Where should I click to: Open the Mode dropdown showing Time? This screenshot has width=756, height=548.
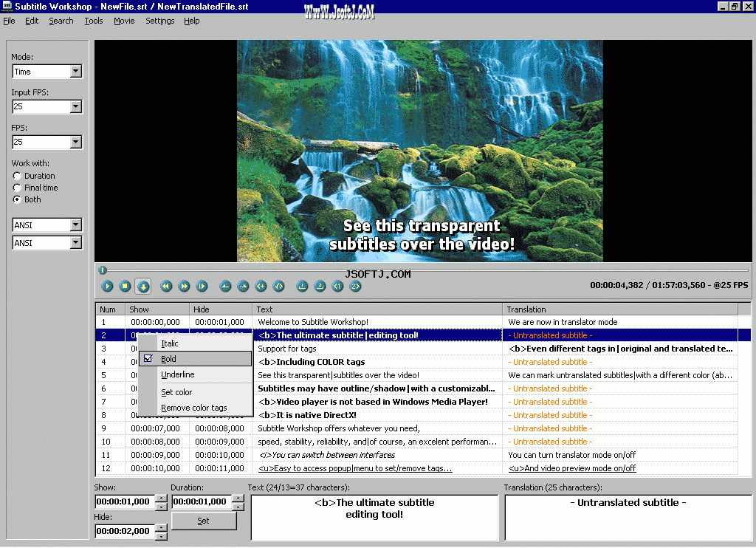point(76,72)
